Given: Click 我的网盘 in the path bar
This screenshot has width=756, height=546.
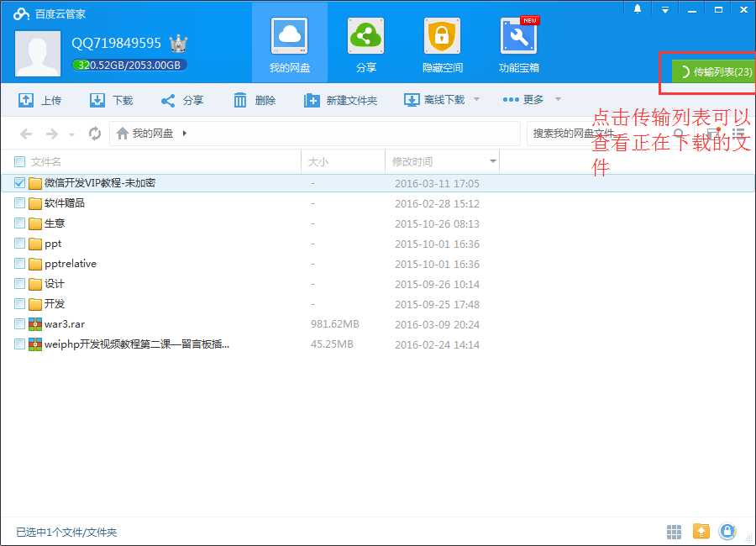Looking at the screenshot, I should click(x=152, y=133).
